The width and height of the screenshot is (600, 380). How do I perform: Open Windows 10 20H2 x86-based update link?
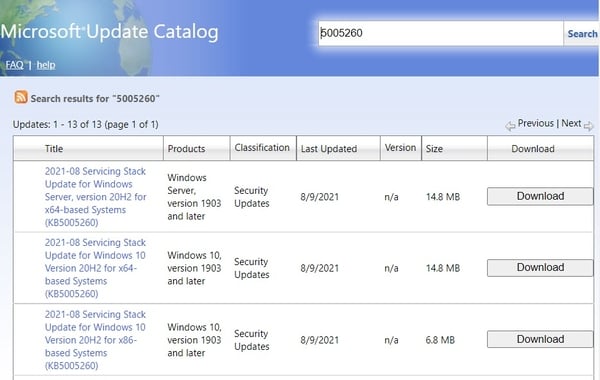95,340
